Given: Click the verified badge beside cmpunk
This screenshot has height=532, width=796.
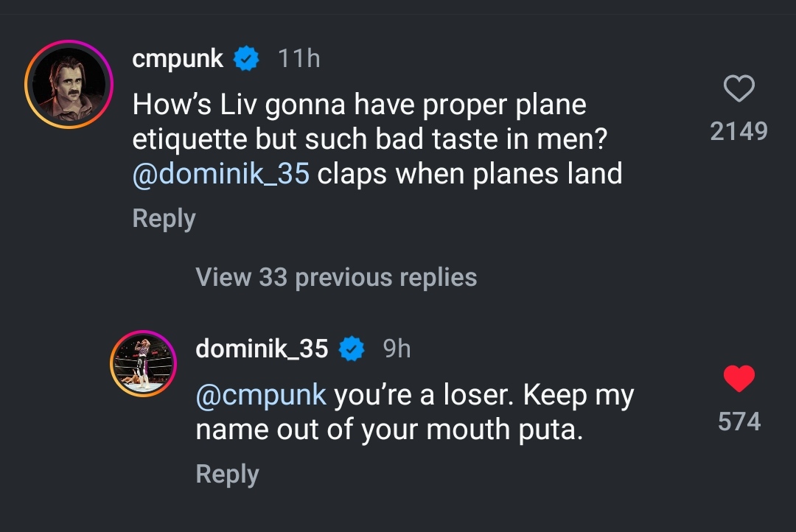Looking at the screenshot, I should pos(246,58).
